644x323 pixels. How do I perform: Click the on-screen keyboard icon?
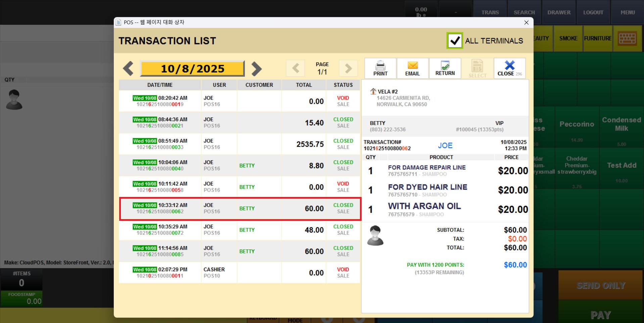point(627,39)
